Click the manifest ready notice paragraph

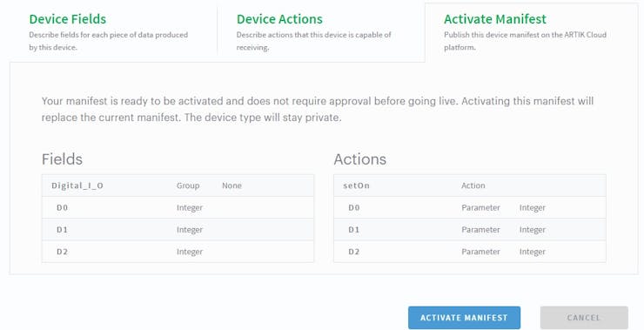pyautogui.click(x=318, y=110)
